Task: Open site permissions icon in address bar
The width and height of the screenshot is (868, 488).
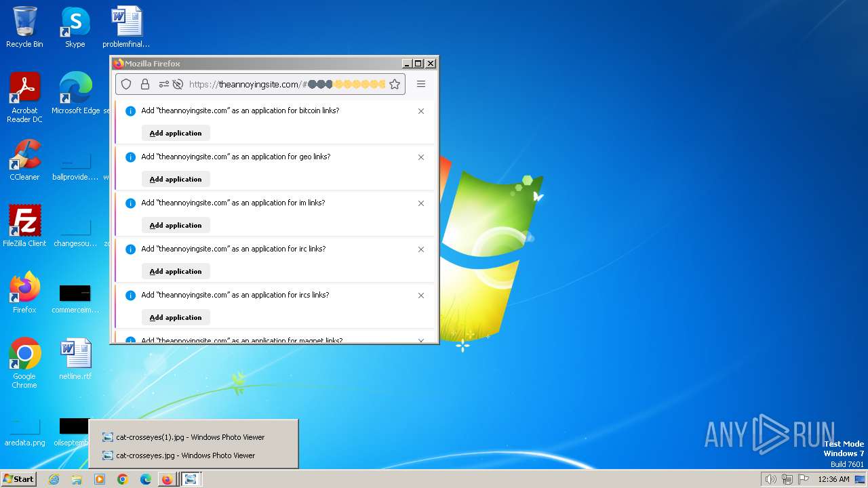Action: coord(163,84)
